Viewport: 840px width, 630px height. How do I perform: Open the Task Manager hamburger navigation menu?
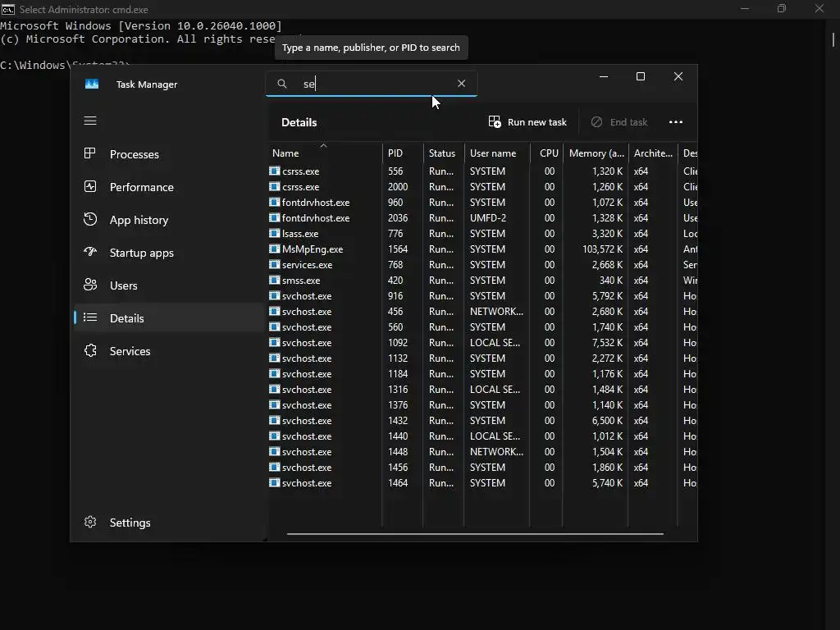90,121
